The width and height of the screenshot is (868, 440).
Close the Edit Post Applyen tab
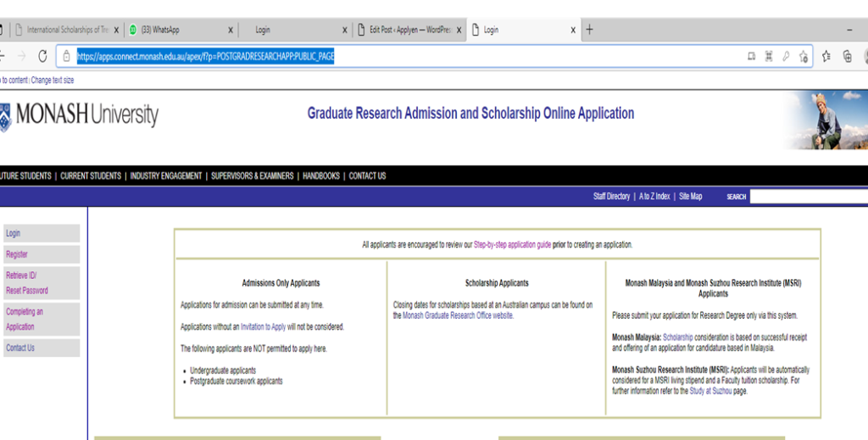click(459, 31)
